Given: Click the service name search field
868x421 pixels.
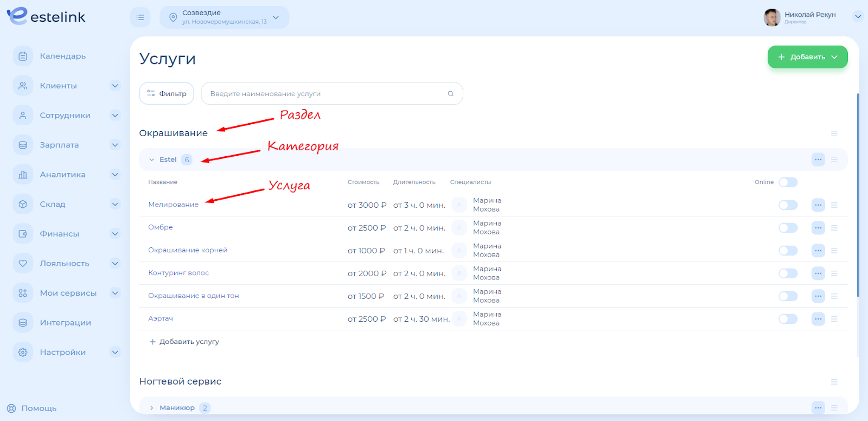Looking at the screenshot, I should (325, 94).
